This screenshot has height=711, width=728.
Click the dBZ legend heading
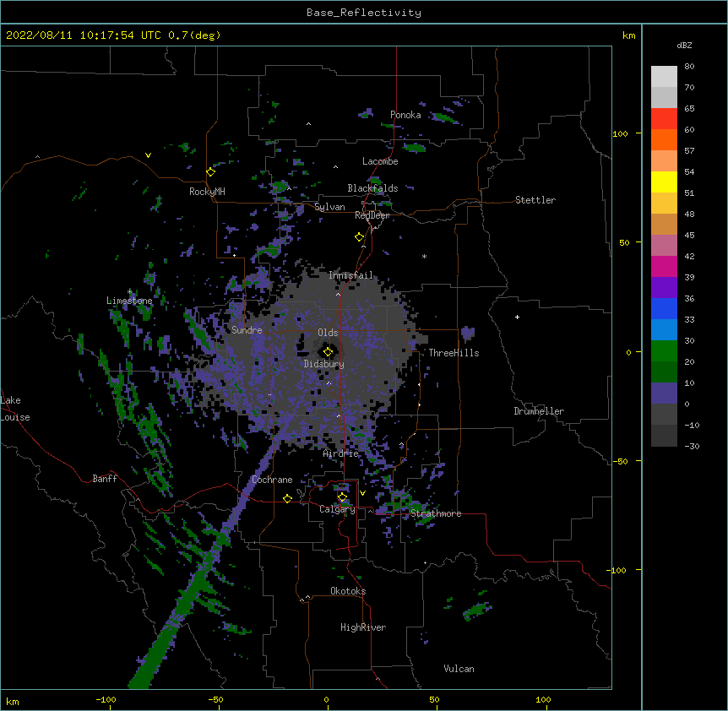(684, 46)
